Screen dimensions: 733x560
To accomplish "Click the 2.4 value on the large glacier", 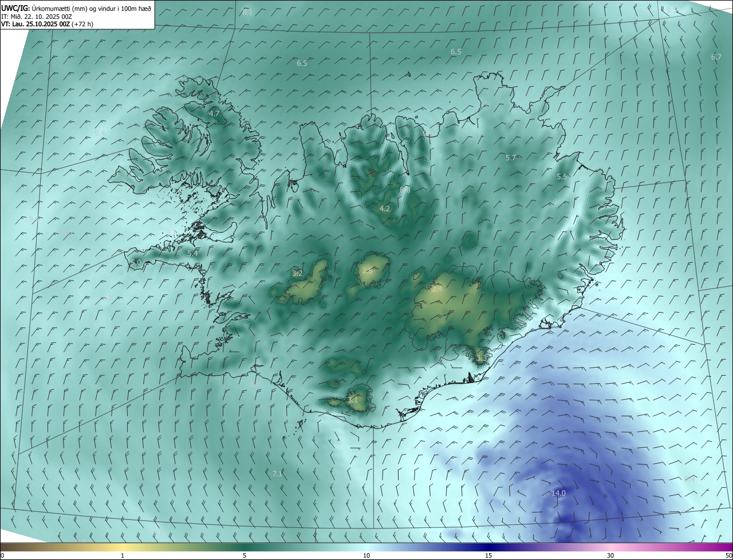I will tap(437, 290).
